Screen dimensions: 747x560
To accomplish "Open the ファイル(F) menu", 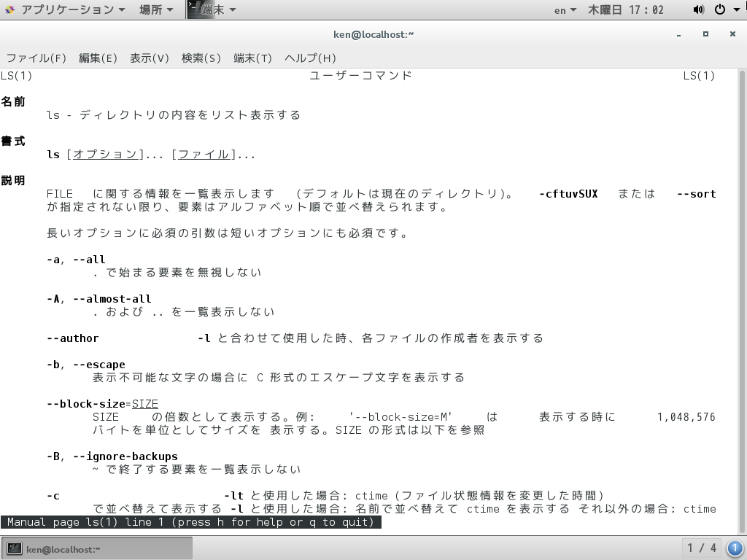I will [x=36, y=58].
